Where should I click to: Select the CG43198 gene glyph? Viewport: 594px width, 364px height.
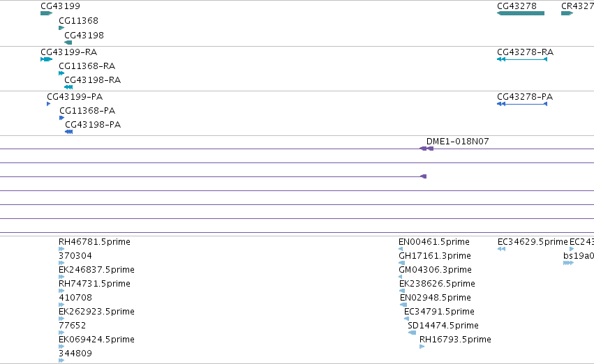click(68, 43)
